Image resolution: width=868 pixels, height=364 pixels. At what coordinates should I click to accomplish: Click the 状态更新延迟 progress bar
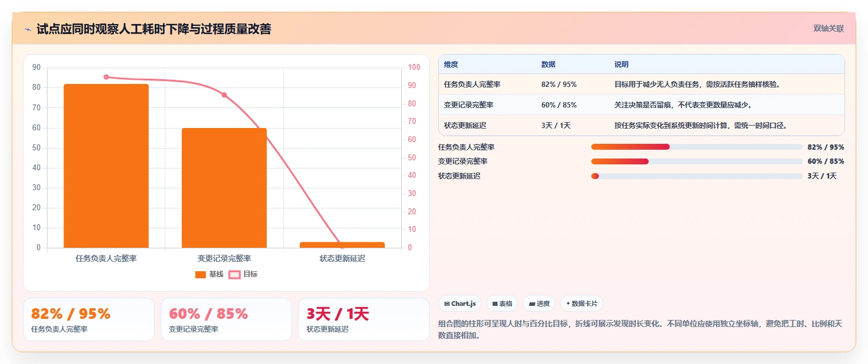[697, 176]
